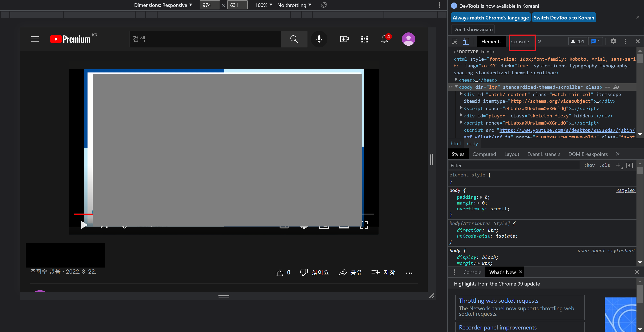
Task: Show more DevTools panel tabs
Action: point(540,41)
